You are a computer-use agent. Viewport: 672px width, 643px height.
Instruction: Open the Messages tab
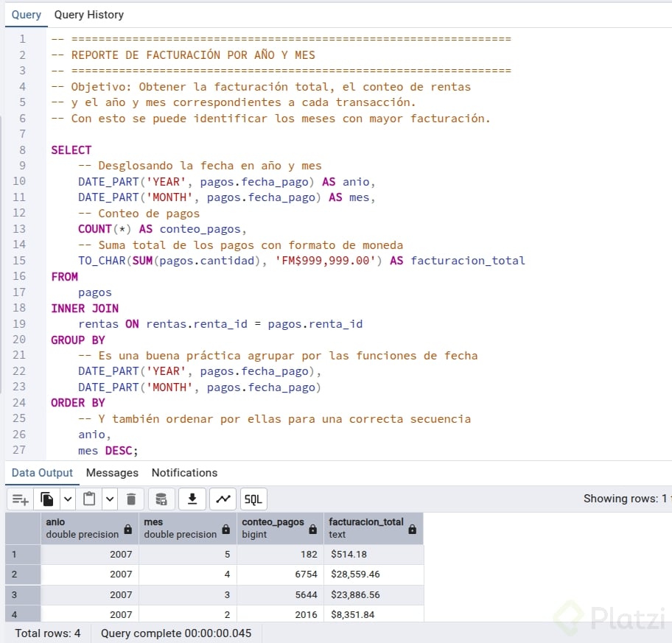point(112,473)
